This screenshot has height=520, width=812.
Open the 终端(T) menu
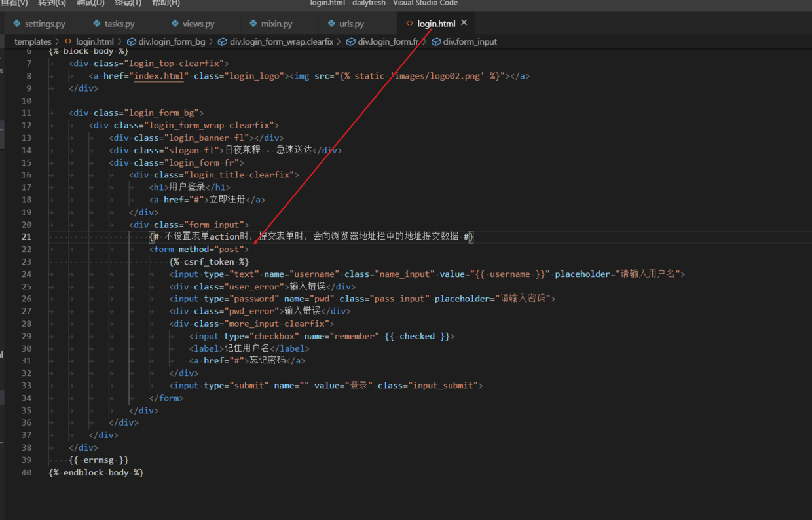pyautogui.click(x=128, y=3)
